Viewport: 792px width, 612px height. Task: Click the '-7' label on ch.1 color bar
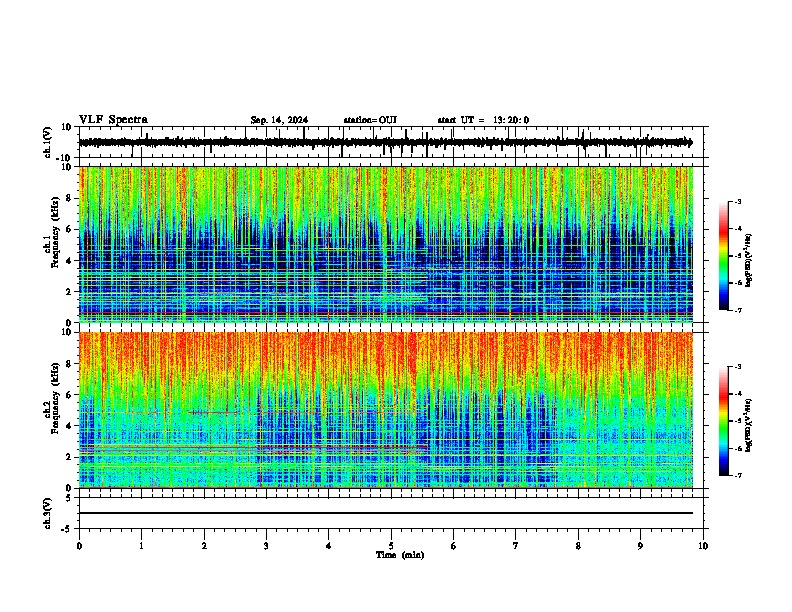pos(737,311)
